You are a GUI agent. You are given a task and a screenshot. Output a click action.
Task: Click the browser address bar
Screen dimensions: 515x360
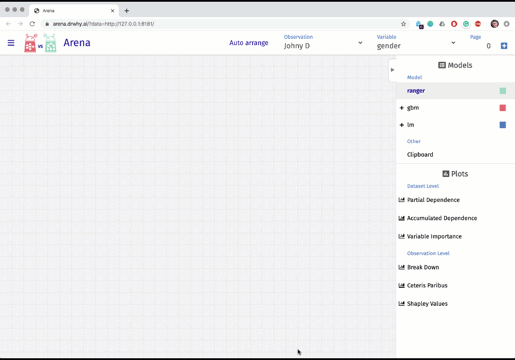tap(223, 24)
